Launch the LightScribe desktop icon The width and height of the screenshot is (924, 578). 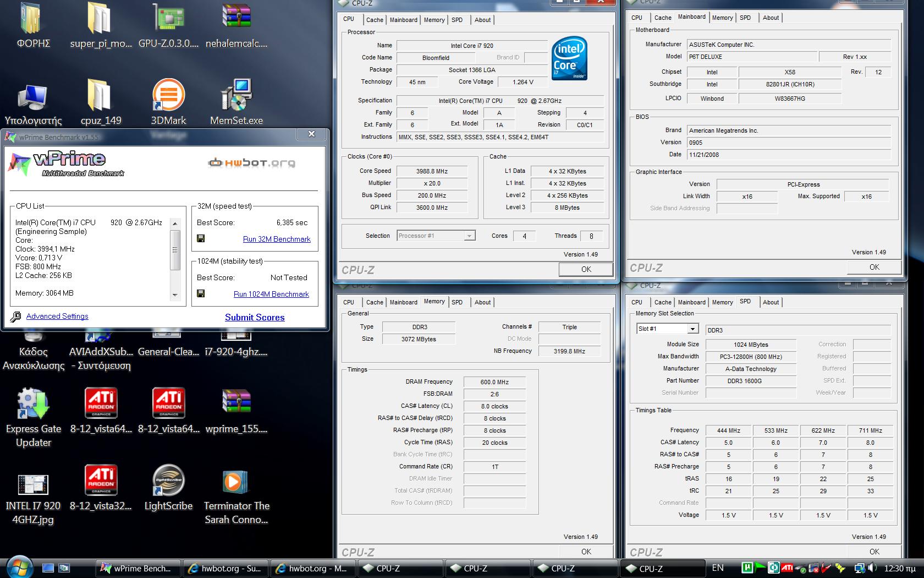point(168,480)
